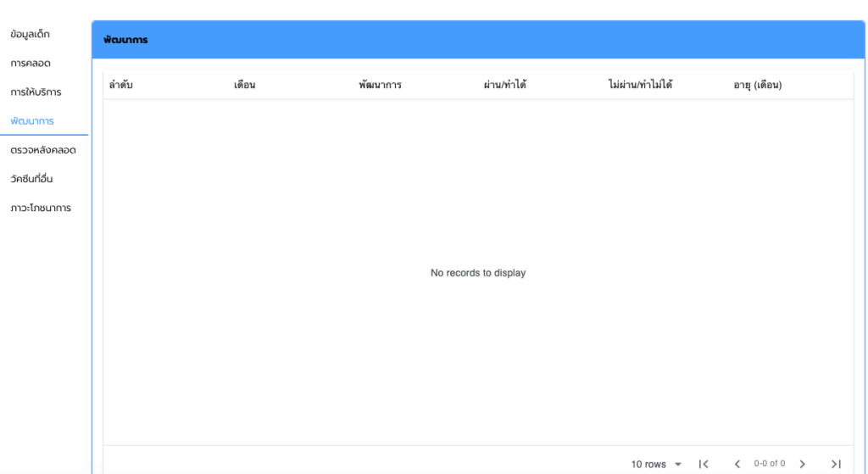This screenshot has width=868, height=474.
Task: Go to the first page of results
Action: 704,464
